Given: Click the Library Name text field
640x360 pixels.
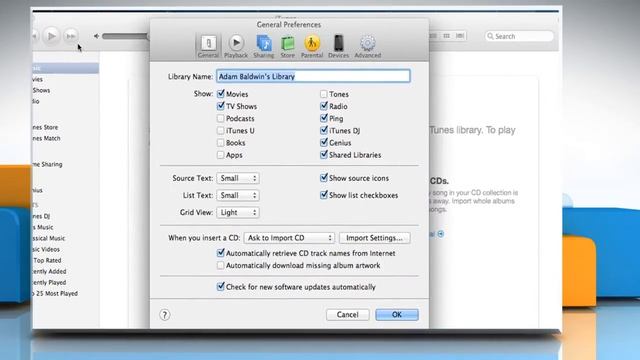Looking at the screenshot, I should [313, 76].
